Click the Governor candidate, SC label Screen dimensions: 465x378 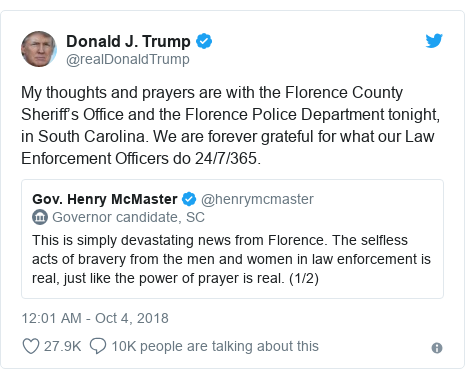pyautogui.click(x=128, y=217)
